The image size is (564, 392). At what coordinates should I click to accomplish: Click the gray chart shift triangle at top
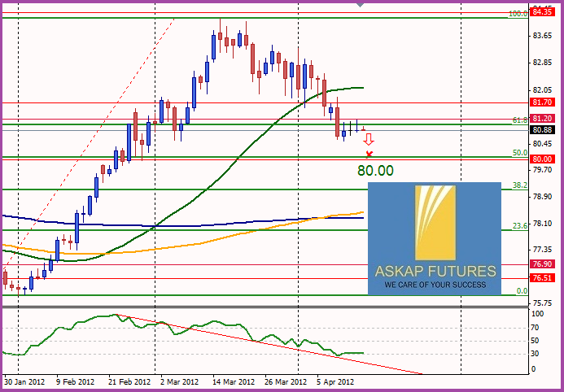(x=361, y=4)
